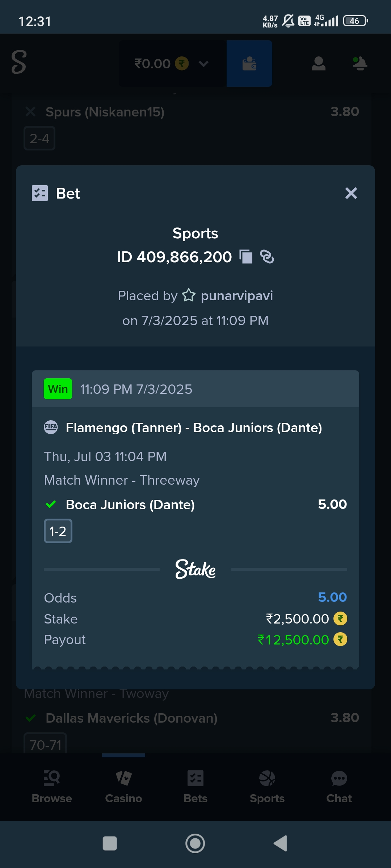Open the wallet deposit button
The height and width of the screenshot is (868, 391).
coord(249,64)
